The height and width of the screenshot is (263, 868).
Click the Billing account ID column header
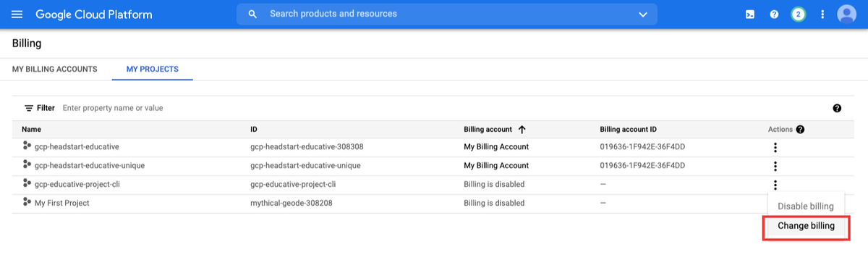[629, 130]
